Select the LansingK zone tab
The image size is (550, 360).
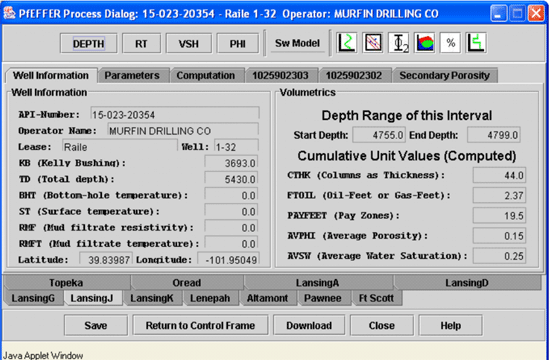coord(152,298)
